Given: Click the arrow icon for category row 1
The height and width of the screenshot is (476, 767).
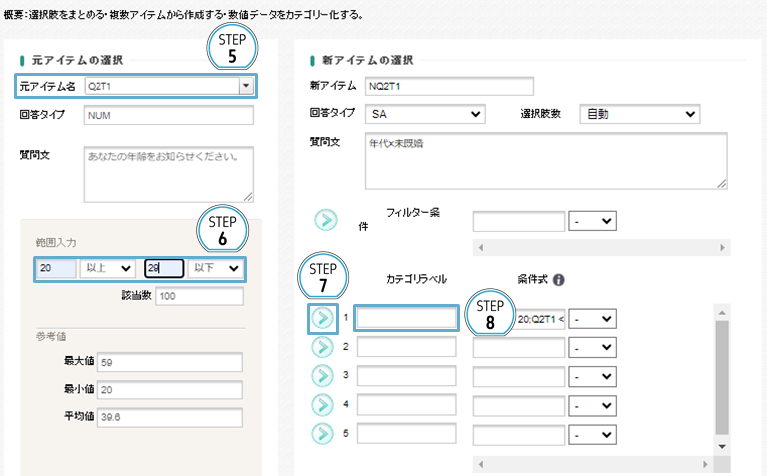Looking at the screenshot, I should (322, 319).
